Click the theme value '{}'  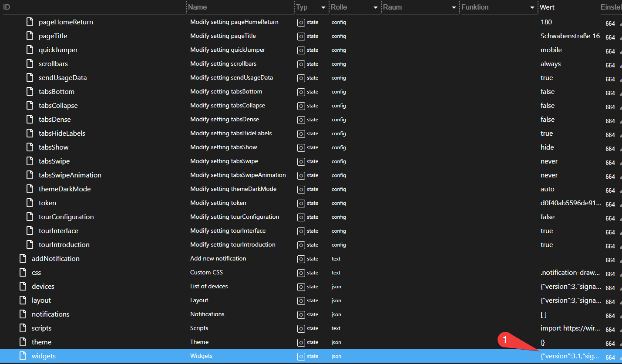coord(543,342)
